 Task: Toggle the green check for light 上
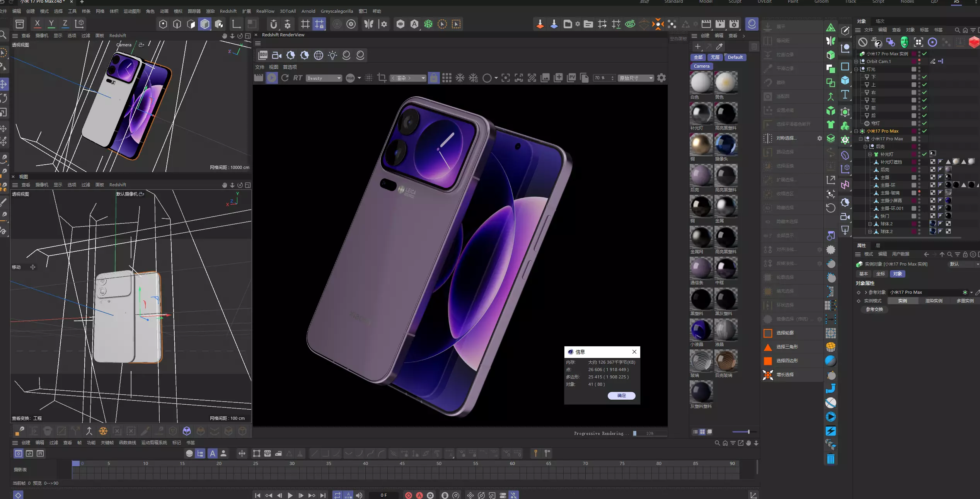coord(924,85)
